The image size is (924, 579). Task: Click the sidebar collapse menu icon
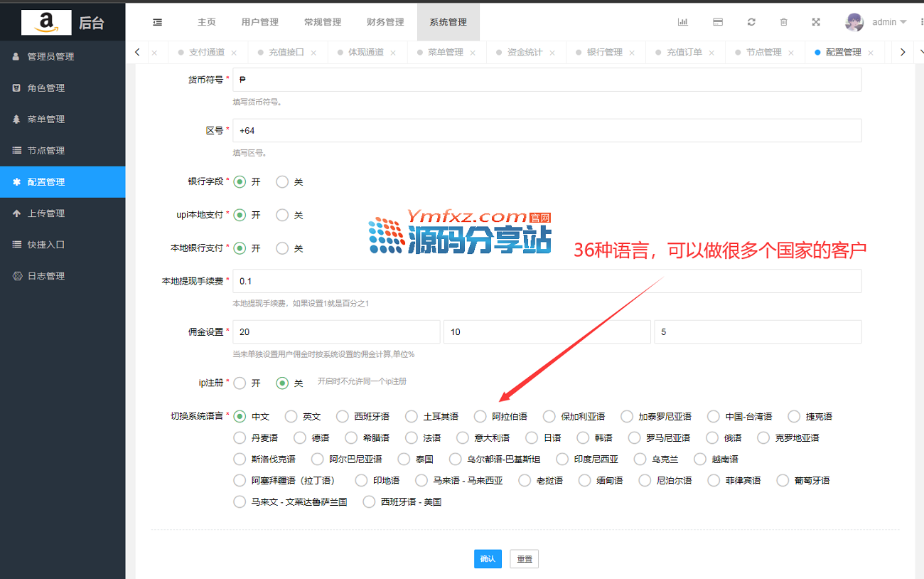157,22
